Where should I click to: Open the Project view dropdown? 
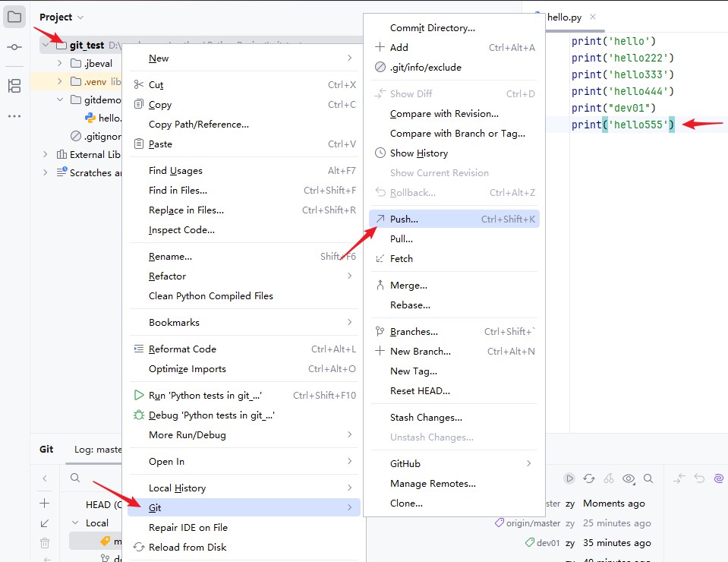[x=61, y=17]
